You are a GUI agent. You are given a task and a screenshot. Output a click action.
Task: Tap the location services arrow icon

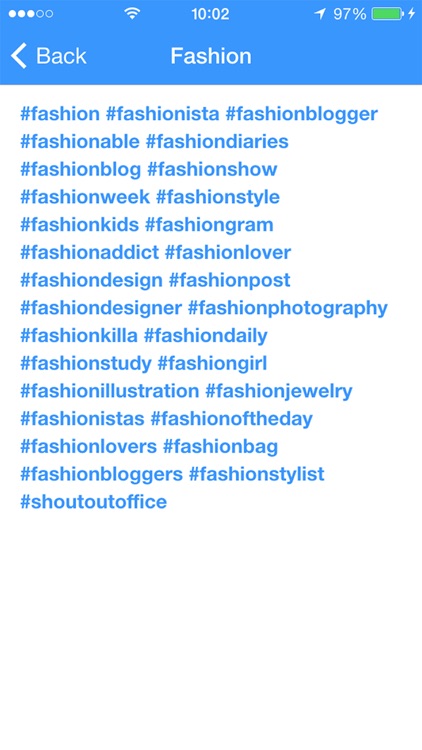point(320,13)
